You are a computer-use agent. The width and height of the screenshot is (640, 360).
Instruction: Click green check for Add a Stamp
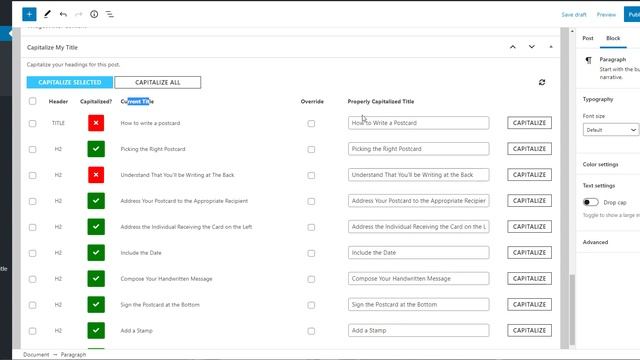click(x=96, y=331)
